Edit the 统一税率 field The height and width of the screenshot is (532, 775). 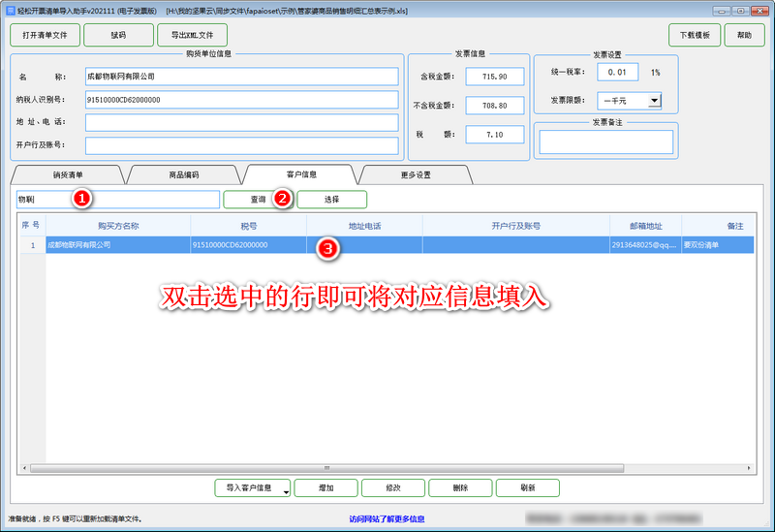coord(617,72)
